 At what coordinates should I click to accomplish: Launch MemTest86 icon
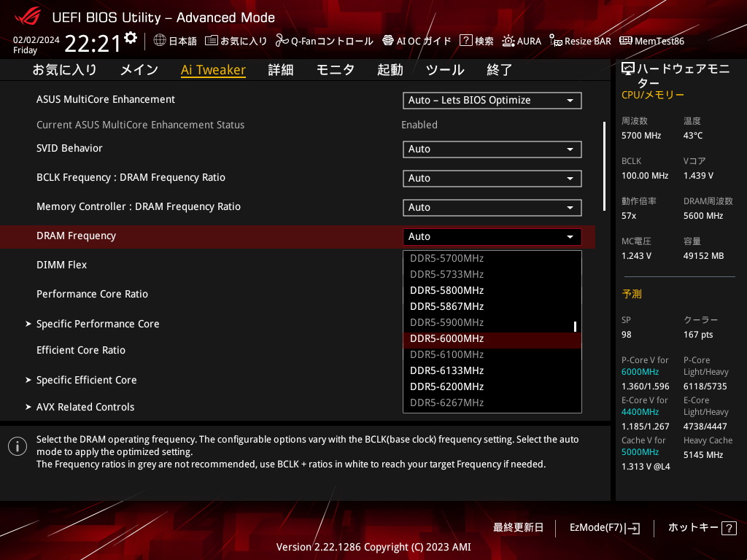click(625, 41)
